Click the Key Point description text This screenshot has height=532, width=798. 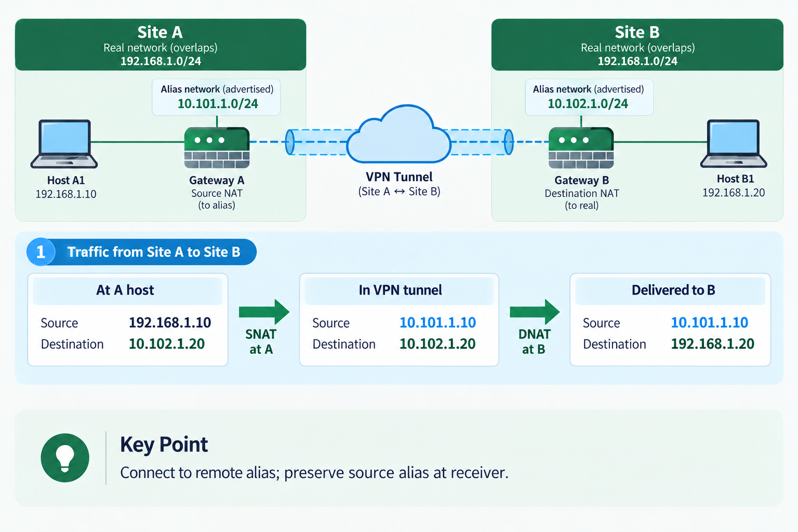[x=314, y=473]
